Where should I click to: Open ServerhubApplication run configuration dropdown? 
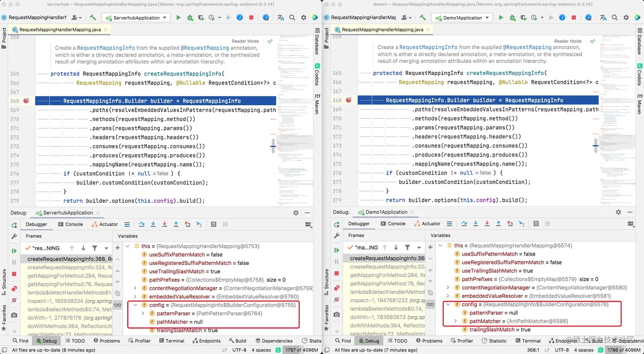tap(136, 18)
